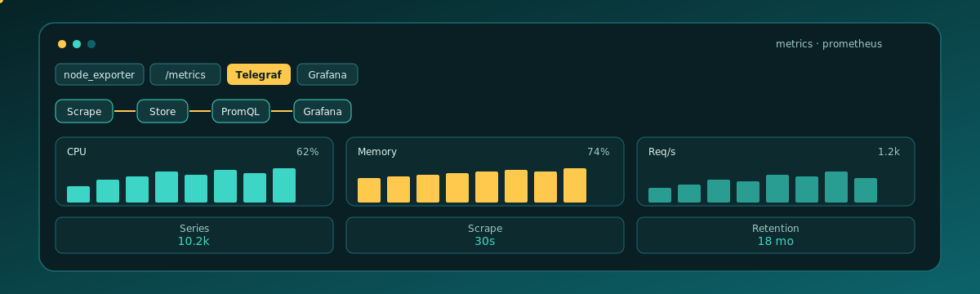This screenshot has width=980, height=294.
Task: Select the highlighted Telegraf tab
Action: (259, 74)
